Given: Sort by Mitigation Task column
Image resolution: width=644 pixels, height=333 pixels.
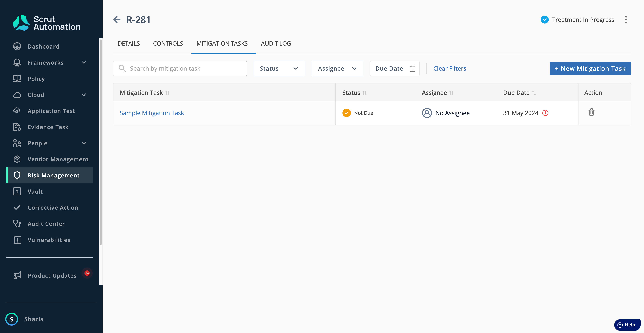Looking at the screenshot, I should pos(167,93).
